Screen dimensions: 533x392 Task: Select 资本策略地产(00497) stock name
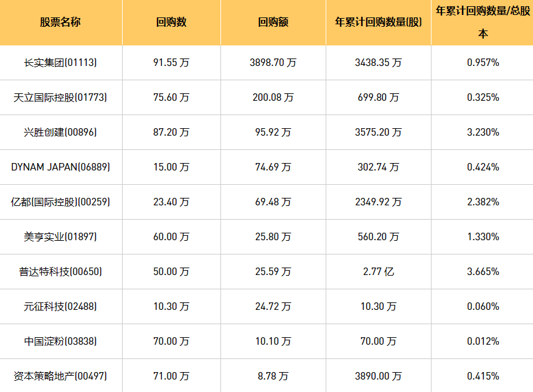click(x=60, y=376)
